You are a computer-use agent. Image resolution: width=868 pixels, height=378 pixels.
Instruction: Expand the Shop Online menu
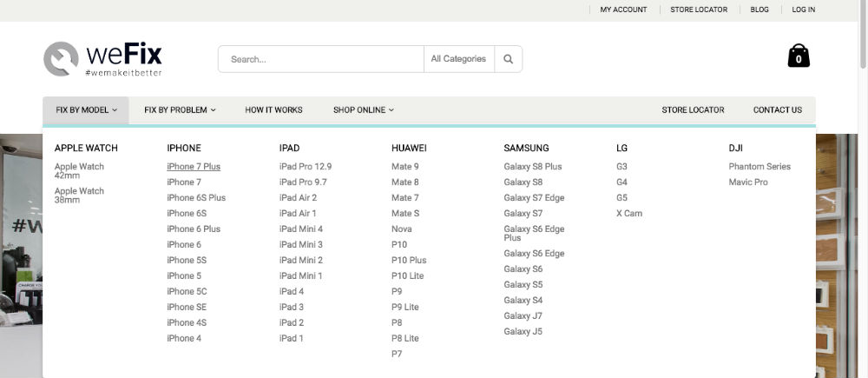tap(363, 110)
